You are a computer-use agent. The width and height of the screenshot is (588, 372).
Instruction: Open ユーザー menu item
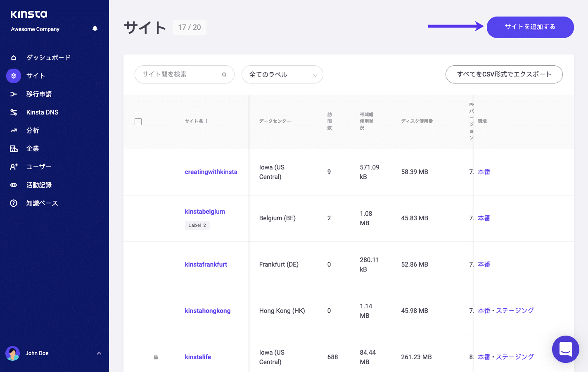[x=39, y=167]
